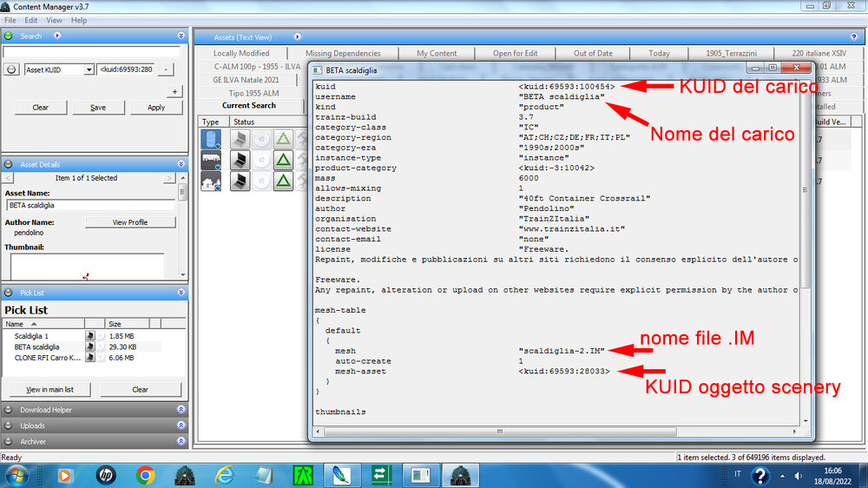Collapse the Search panel chevron
Viewport: 868px width, 488px height.
click(x=181, y=36)
